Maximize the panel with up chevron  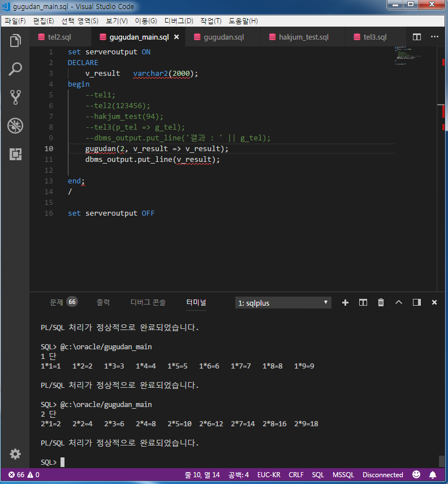(x=399, y=302)
